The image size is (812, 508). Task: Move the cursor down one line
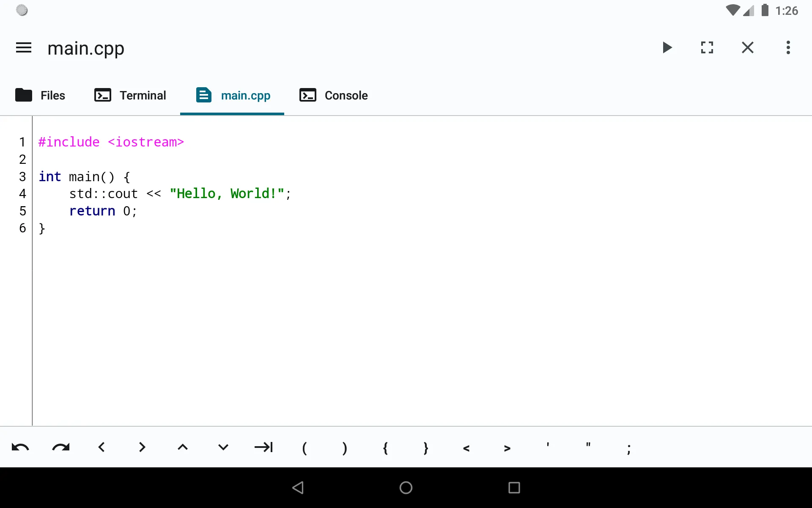(x=223, y=448)
